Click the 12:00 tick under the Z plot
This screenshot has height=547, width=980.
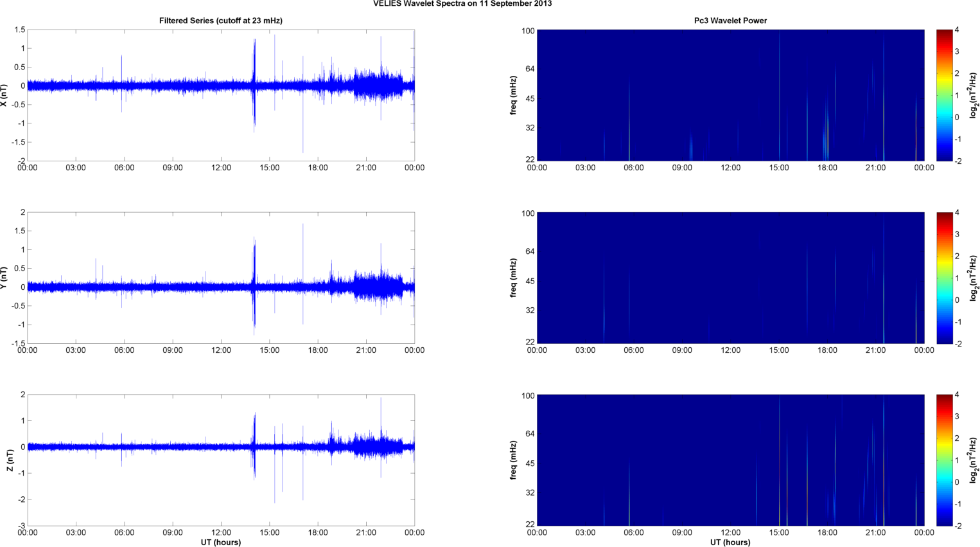coord(221,533)
